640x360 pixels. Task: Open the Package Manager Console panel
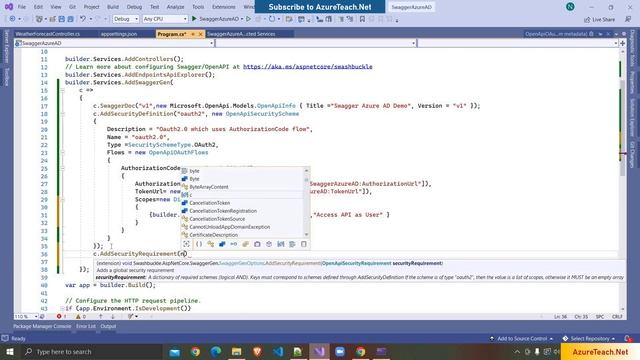42,326
